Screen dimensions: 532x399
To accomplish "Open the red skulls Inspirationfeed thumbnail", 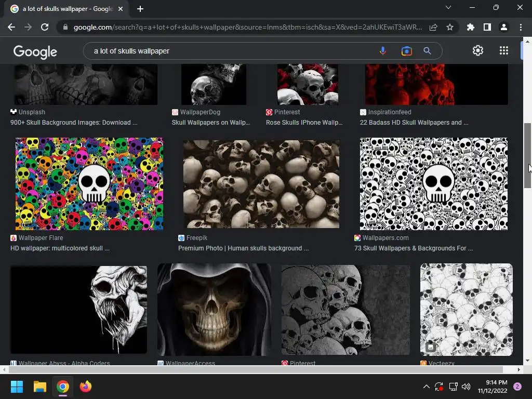I will click(x=436, y=85).
